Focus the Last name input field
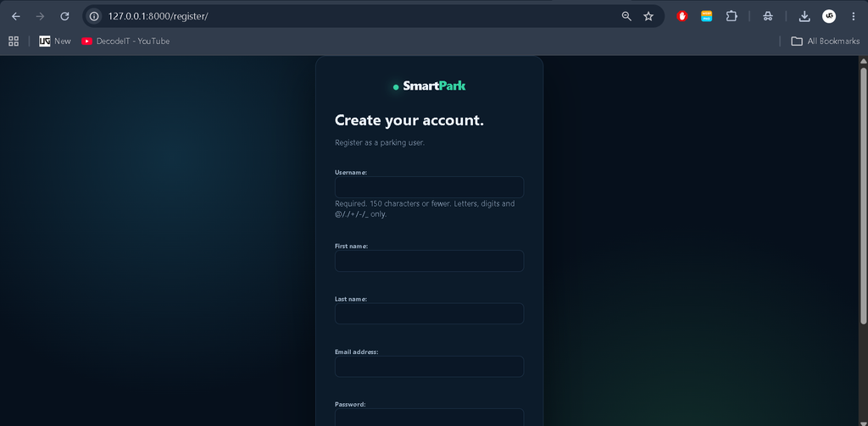 [429, 313]
